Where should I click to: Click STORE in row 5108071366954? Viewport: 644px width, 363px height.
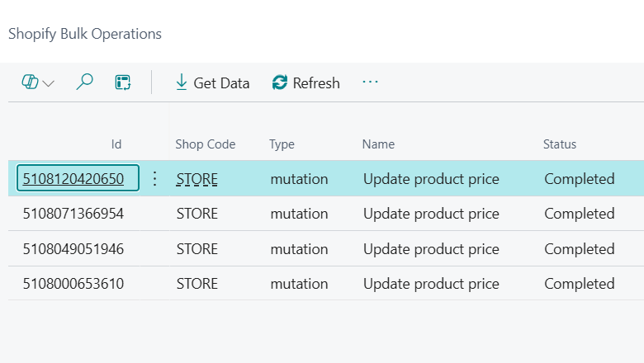pyautogui.click(x=197, y=214)
